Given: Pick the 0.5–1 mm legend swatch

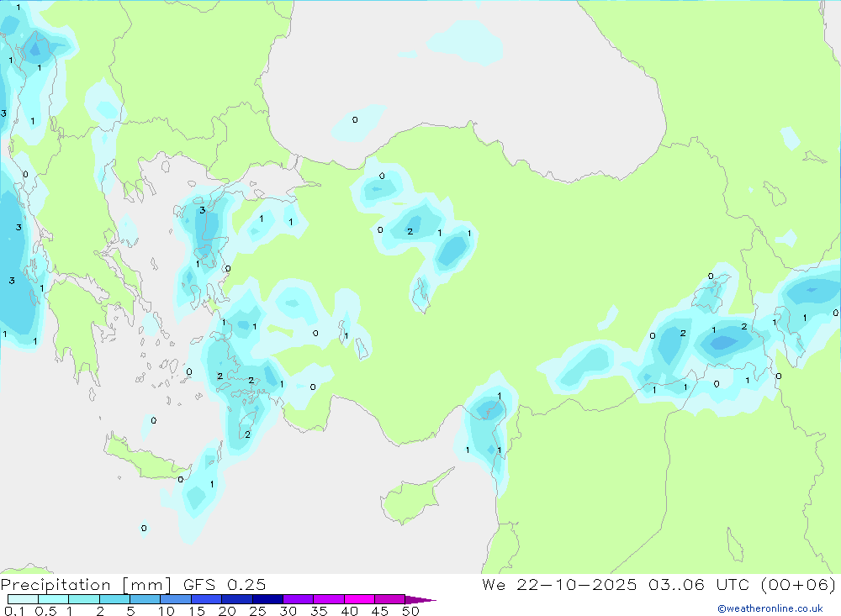Looking at the screenshot, I should pyautogui.click(x=54, y=599).
